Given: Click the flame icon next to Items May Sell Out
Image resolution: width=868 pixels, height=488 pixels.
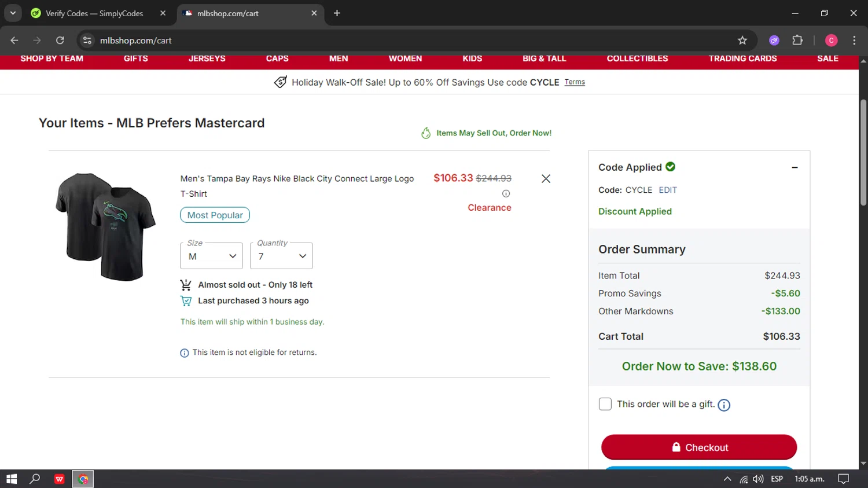Looking at the screenshot, I should pyautogui.click(x=426, y=133).
